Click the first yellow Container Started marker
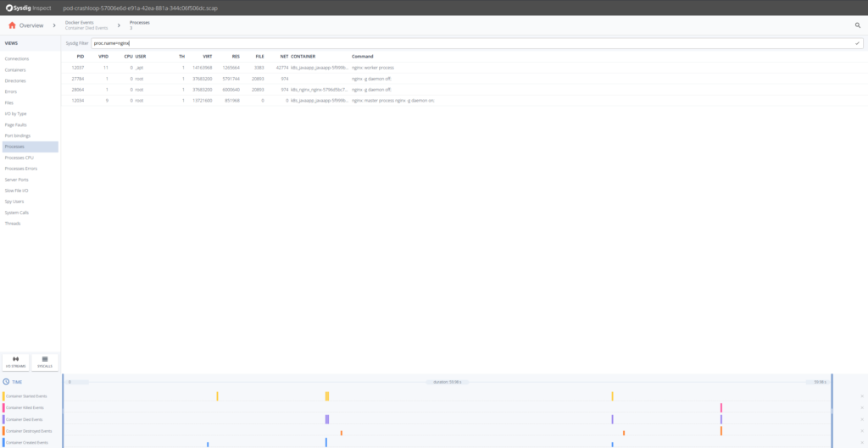This screenshot has width=868, height=448. pyautogui.click(x=217, y=396)
